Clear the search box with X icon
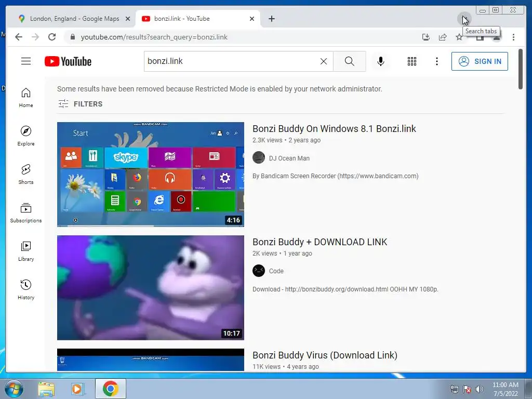532x399 pixels. tap(324, 61)
